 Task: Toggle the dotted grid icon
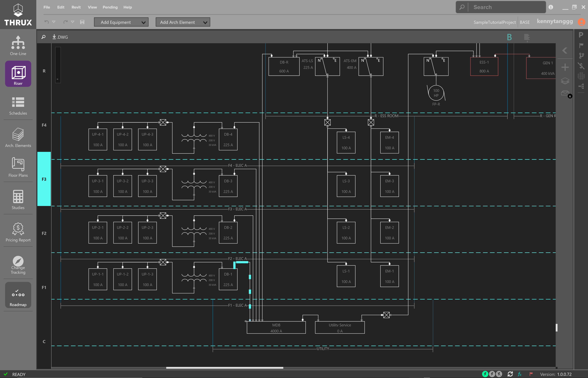pyautogui.click(x=581, y=76)
